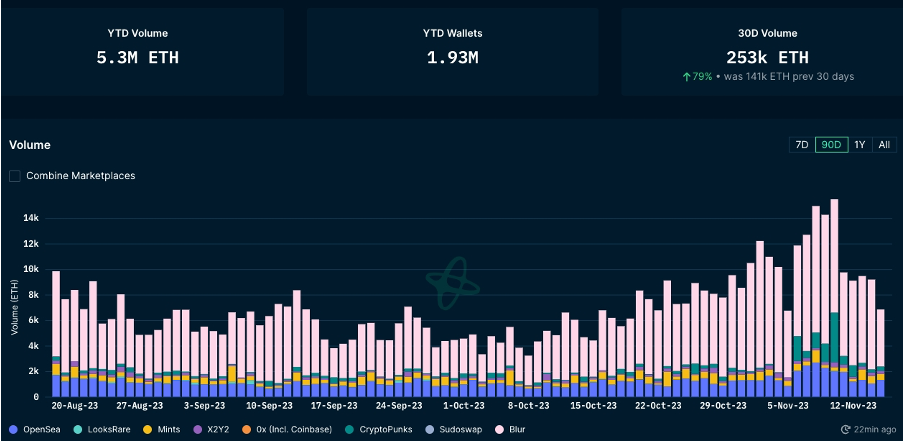
Task: Show All time volume data
Action: tap(883, 145)
